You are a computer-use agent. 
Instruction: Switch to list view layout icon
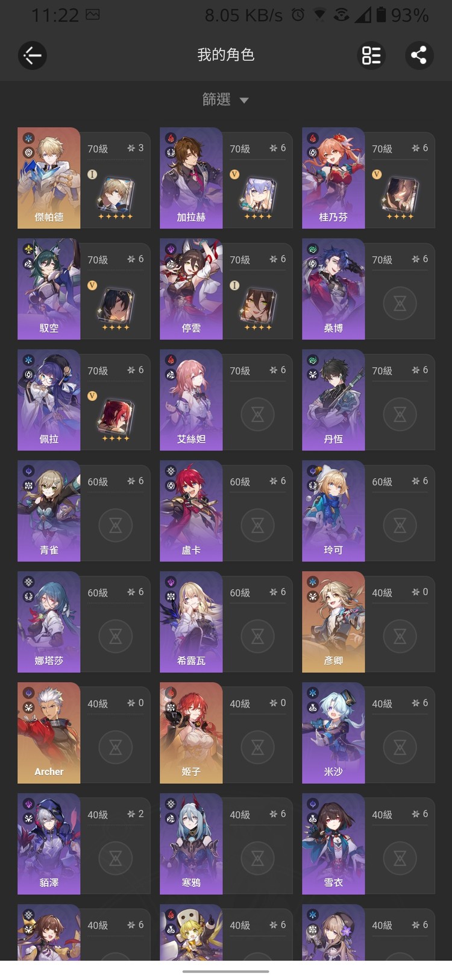click(x=371, y=55)
